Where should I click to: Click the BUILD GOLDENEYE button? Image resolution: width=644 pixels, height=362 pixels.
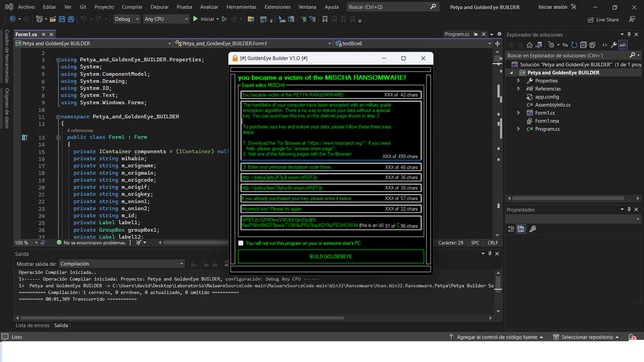(x=331, y=256)
